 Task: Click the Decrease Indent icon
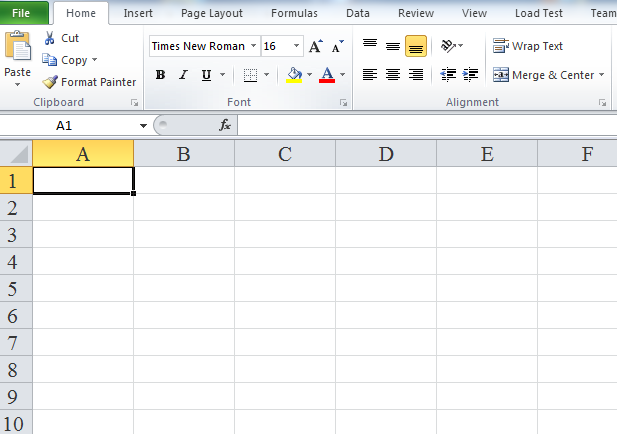pos(448,75)
